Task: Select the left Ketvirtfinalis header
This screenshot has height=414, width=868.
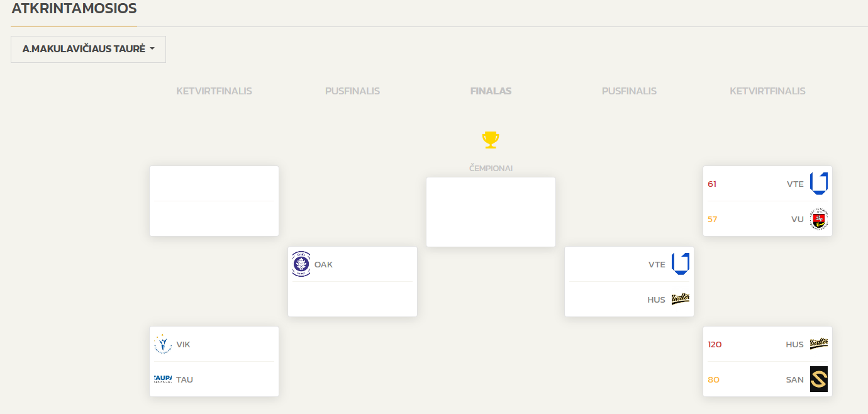Action: [x=214, y=91]
